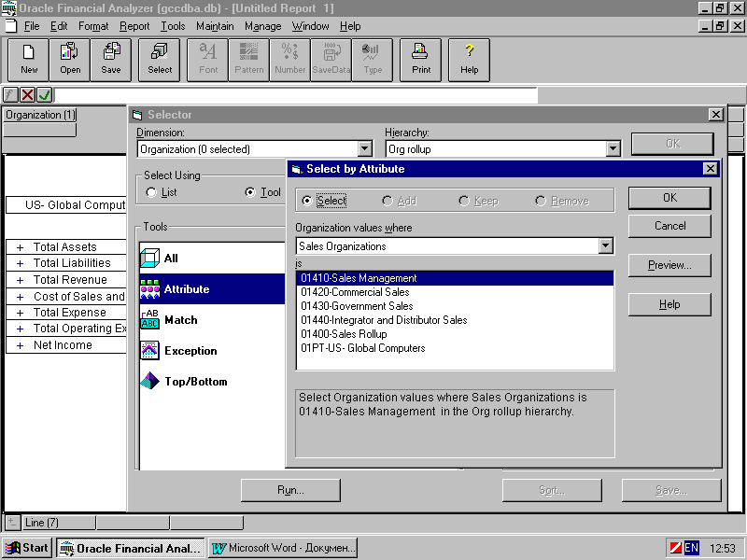Choose the Match tool in Tools list
Screen dimensions: 747x560
pyautogui.click(x=212, y=320)
